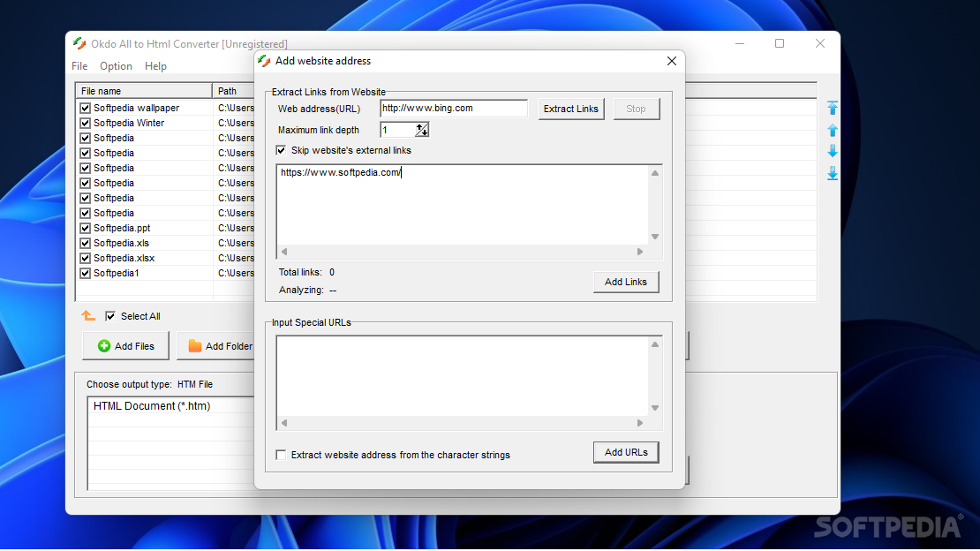Open the Option menu
Viewport: 980px width, 551px height.
(116, 66)
